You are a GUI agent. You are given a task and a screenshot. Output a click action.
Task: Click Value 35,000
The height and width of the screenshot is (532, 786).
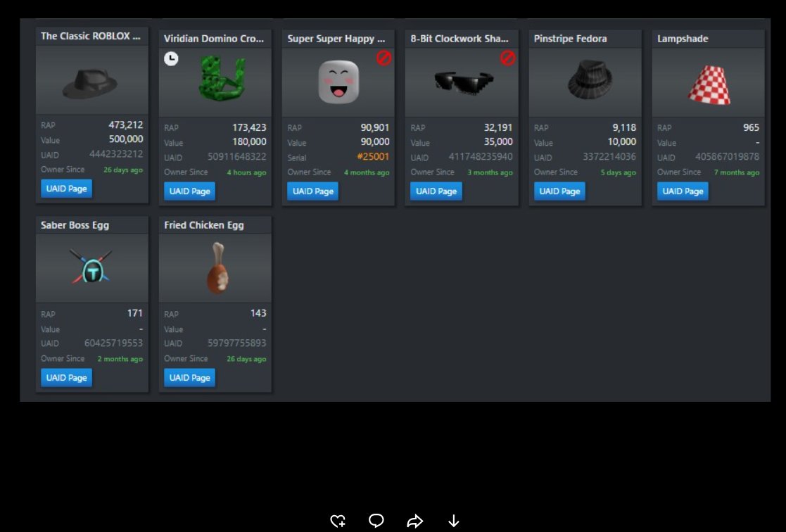498,141
